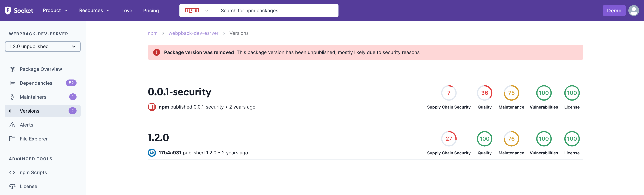The height and width of the screenshot is (195, 644).
Task: Click Quality 100 gauge for version 1.2.0
Action: point(484,139)
